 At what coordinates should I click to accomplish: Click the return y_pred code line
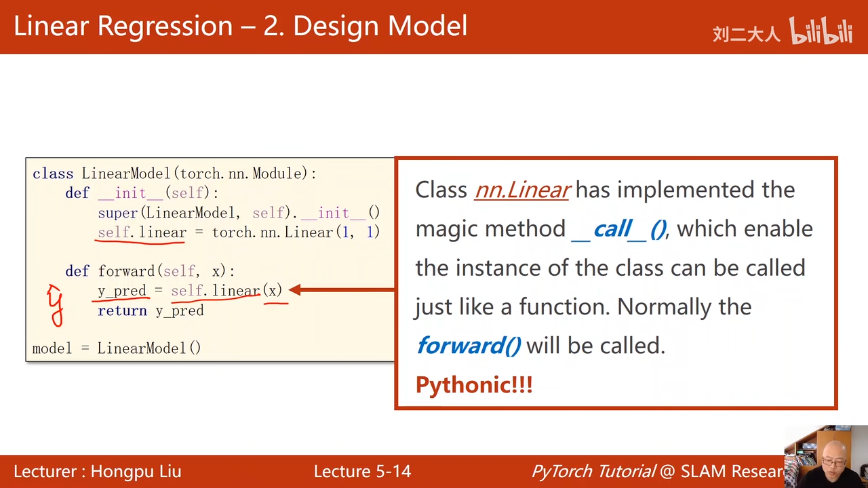click(151, 310)
